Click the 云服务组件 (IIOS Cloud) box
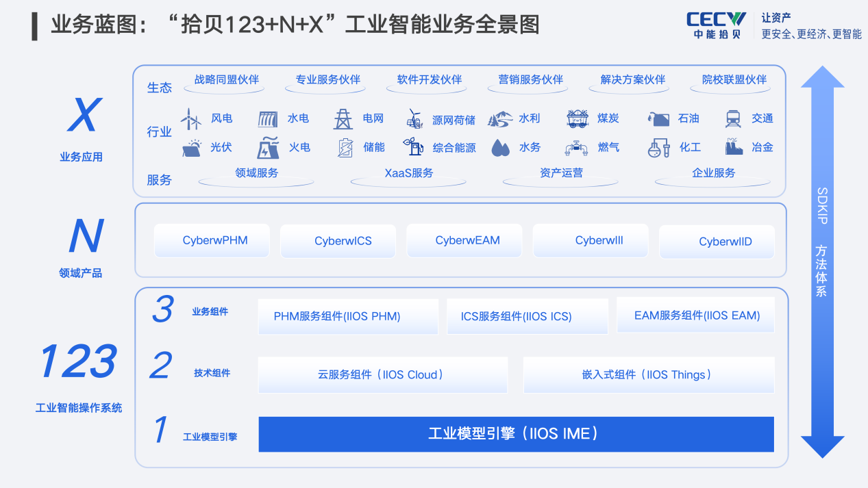Image resolution: width=868 pixels, height=488 pixels. tap(383, 374)
